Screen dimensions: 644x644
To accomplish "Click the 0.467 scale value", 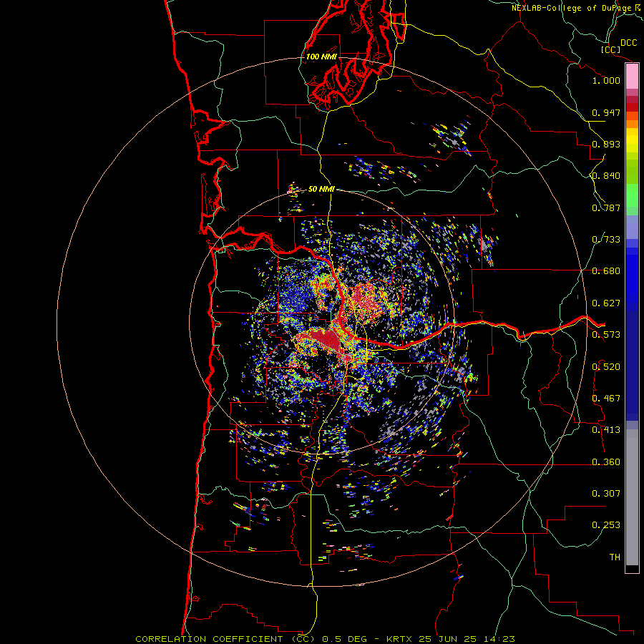I will [x=606, y=399].
